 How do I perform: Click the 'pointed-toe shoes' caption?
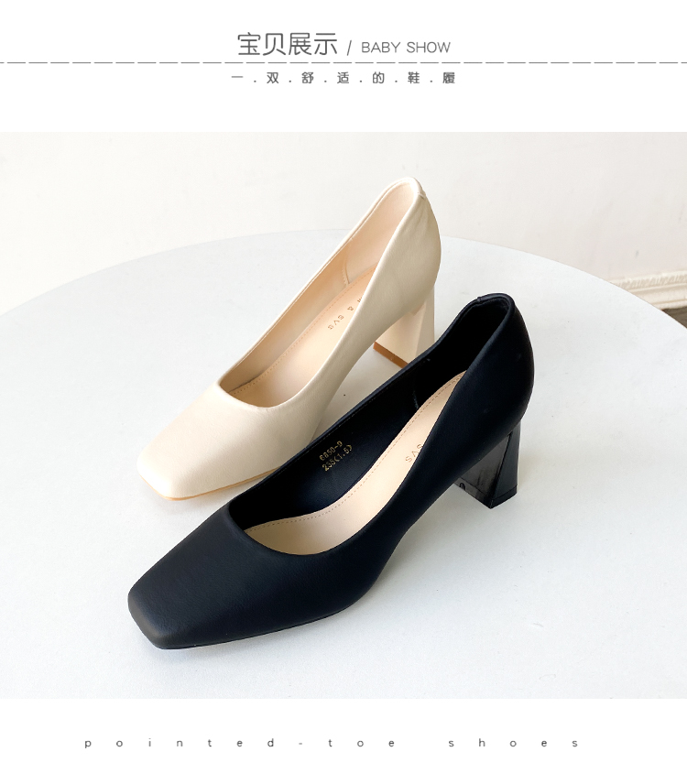tap(332, 743)
